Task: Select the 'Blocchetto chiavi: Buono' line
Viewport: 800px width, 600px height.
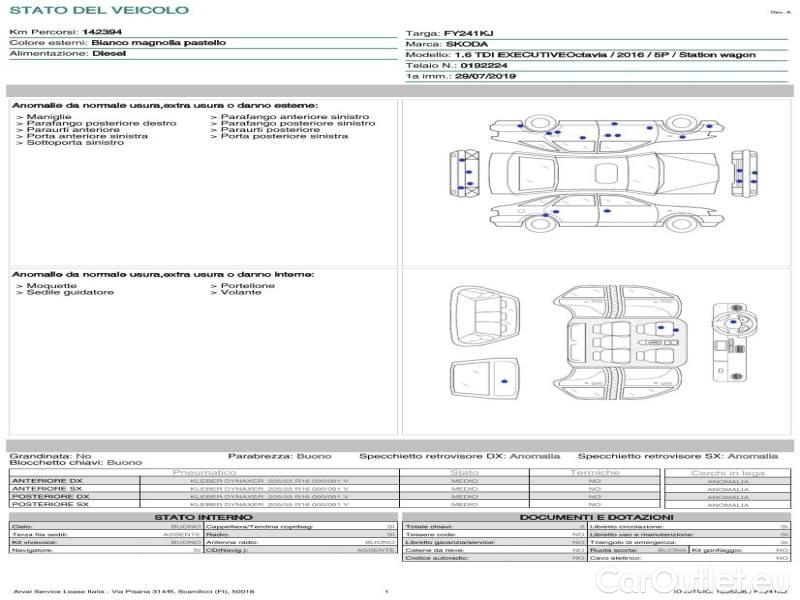Action: pyautogui.click(x=76, y=463)
